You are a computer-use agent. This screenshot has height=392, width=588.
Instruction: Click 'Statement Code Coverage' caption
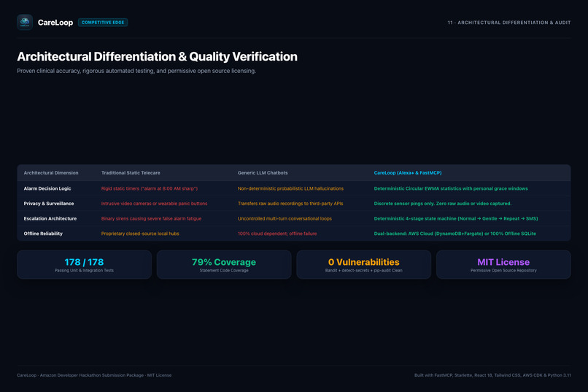pos(224,271)
